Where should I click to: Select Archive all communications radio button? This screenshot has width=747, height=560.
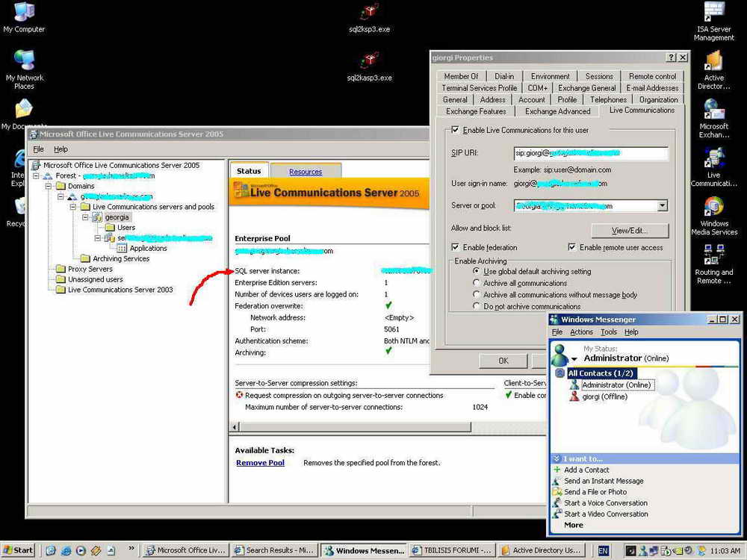476,283
